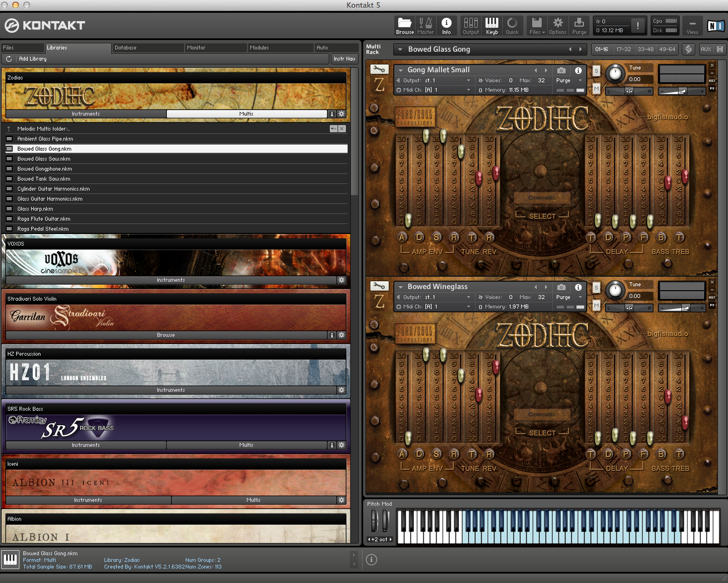Screen dimensions: 728x583
Task: Click the refresh libraries icon
Action: coord(9,59)
